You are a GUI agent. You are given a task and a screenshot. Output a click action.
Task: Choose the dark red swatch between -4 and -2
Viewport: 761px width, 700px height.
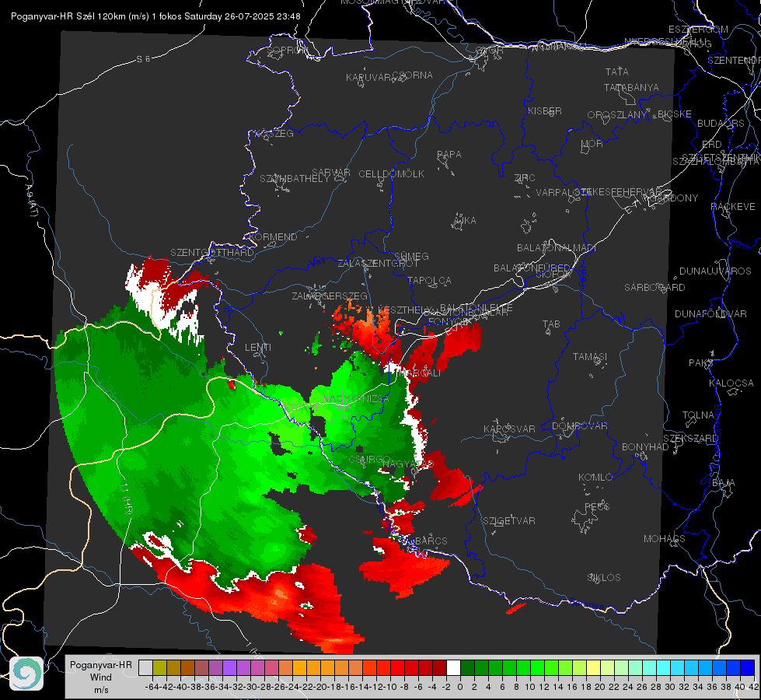pyautogui.click(x=439, y=668)
